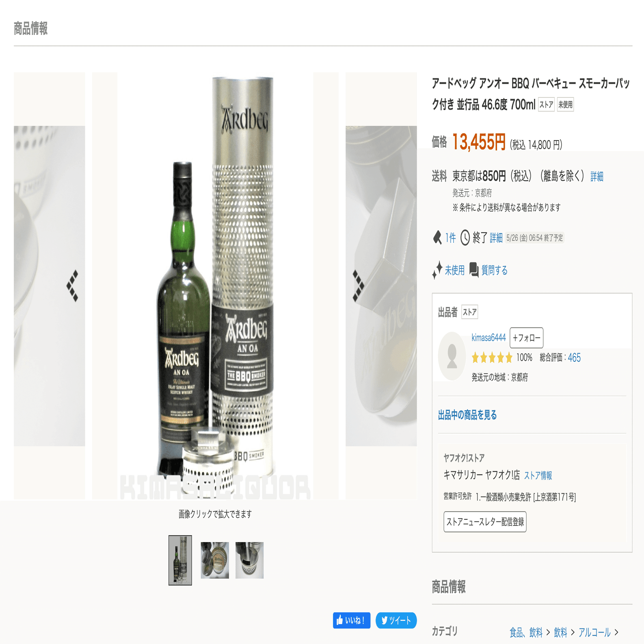The image size is (644, 644).
Task: Open the ストア情報 link
Action: [x=538, y=475]
